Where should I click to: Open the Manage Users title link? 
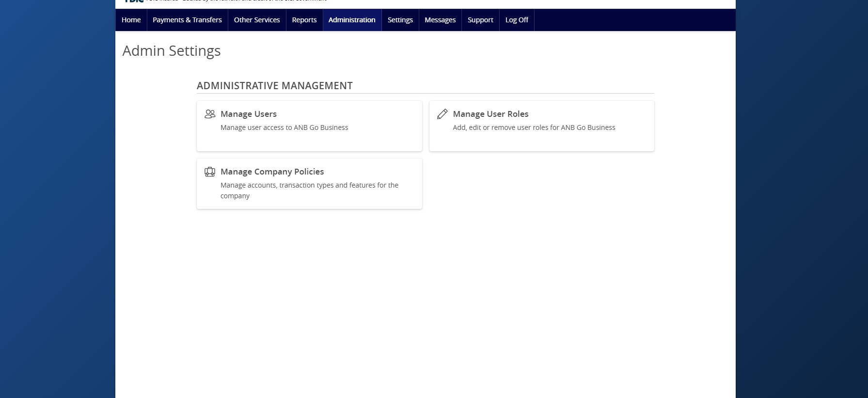point(249,114)
